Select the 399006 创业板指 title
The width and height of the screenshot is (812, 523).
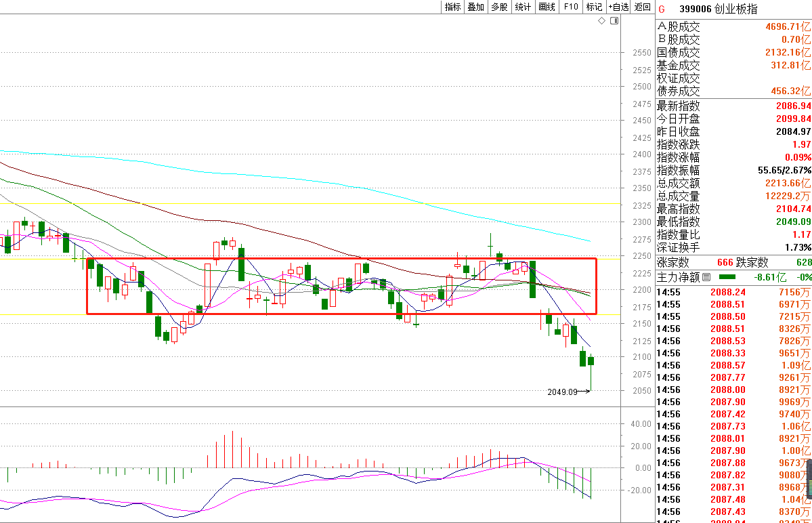pyautogui.click(x=719, y=9)
